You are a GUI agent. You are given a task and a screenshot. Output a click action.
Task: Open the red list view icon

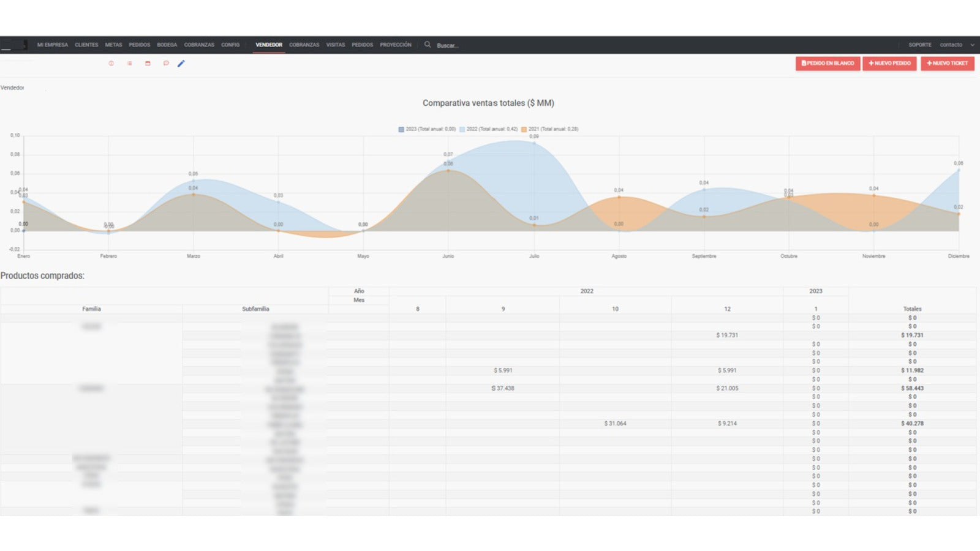coord(129,64)
